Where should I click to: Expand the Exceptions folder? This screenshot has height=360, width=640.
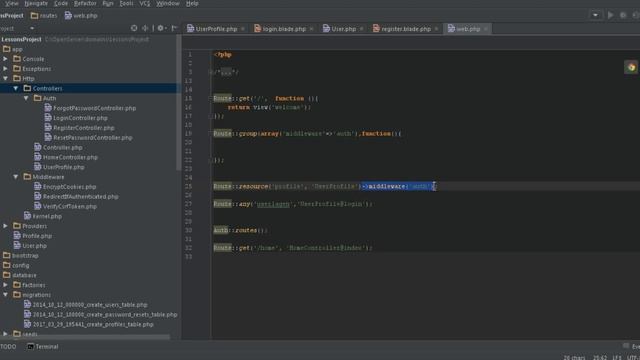(6, 69)
